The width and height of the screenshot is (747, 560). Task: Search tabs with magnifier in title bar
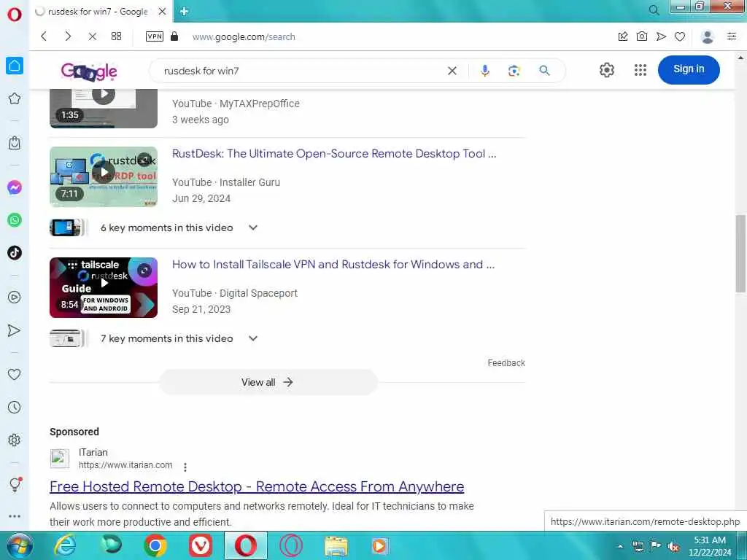coord(654,10)
